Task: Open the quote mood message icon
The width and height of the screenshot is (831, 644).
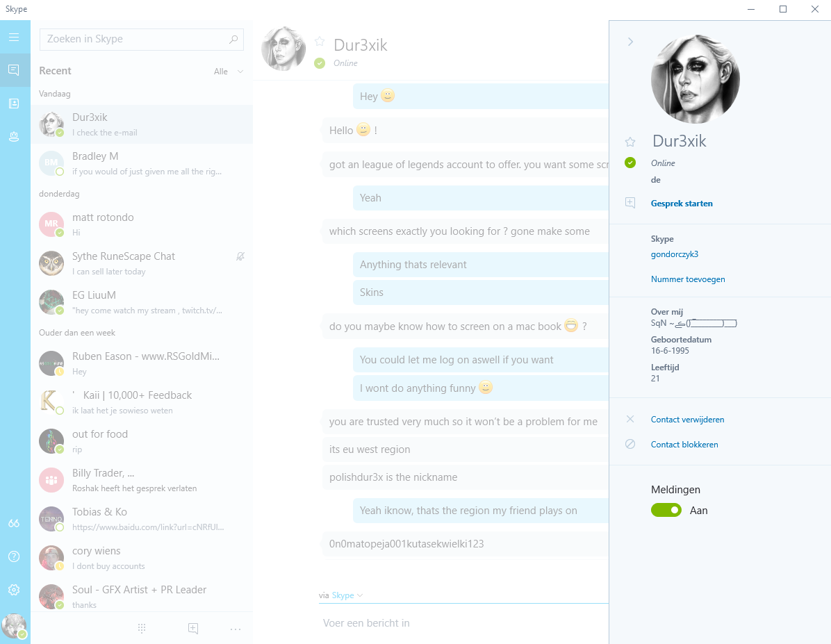Action: (15, 523)
